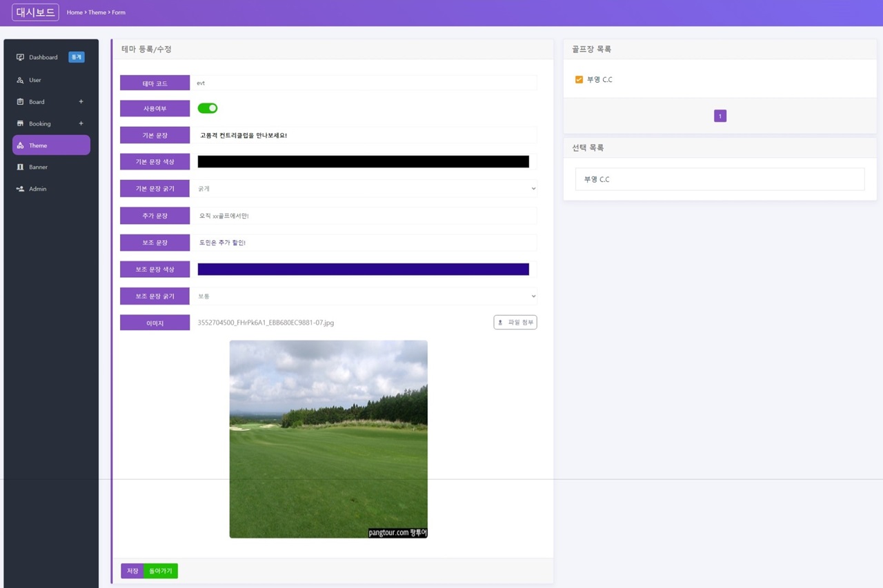Click Theme in the breadcrumb

97,12
